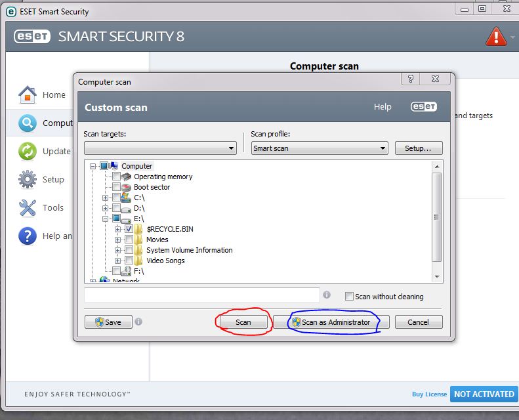
Task: Click the Update green arrows icon
Action: pos(27,151)
